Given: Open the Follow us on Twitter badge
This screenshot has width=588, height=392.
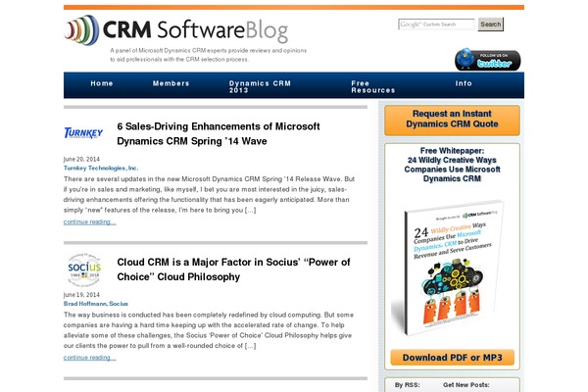Looking at the screenshot, I should point(487,60).
